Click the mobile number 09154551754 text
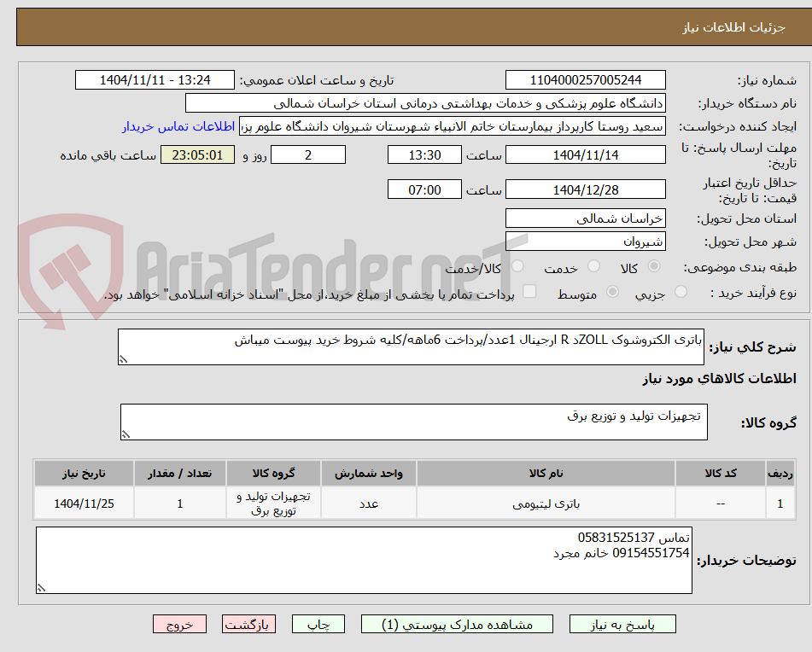This screenshot has height=652, width=812. [x=651, y=553]
